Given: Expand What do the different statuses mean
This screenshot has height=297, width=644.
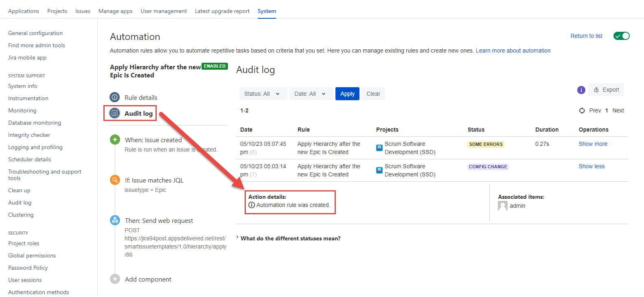Looking at the screenshot, I should [x=290, y=238].
